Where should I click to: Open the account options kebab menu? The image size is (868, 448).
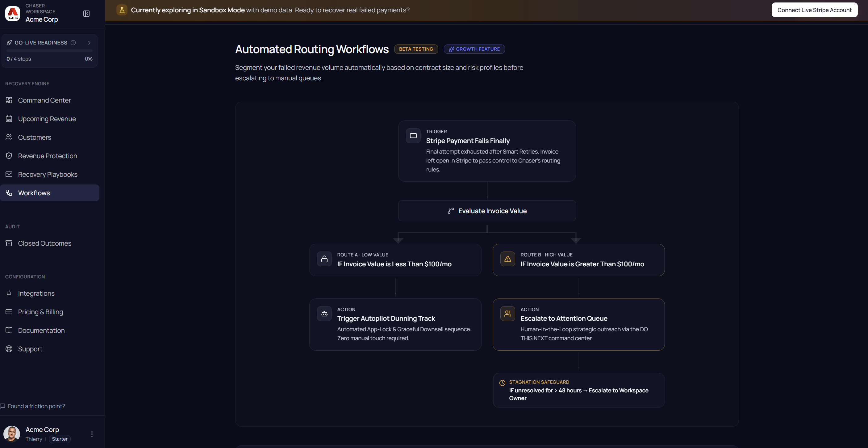tap(92, 434)
